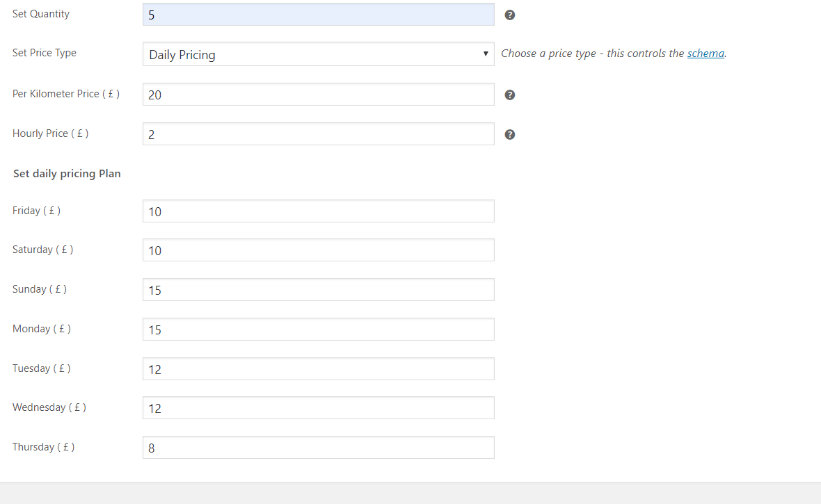Focus the Wednesday price input field

[x=318, y=408]
